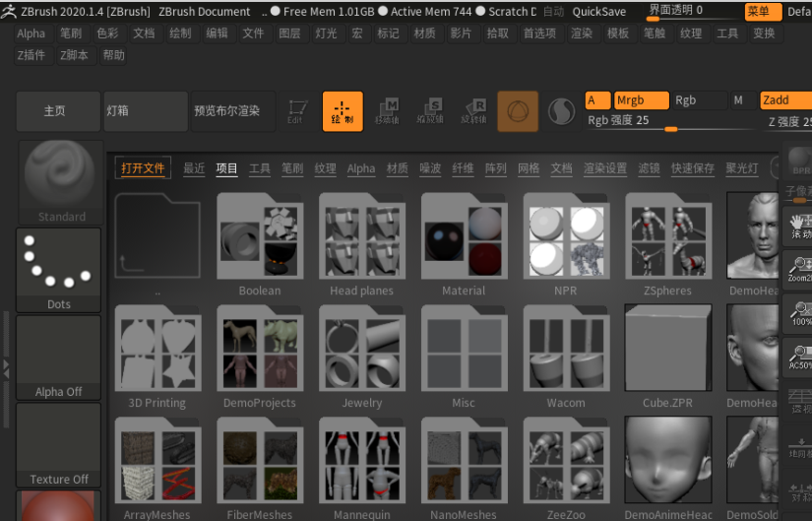
Task: Open the Standard brush selector
Action: tap(59, 182)
